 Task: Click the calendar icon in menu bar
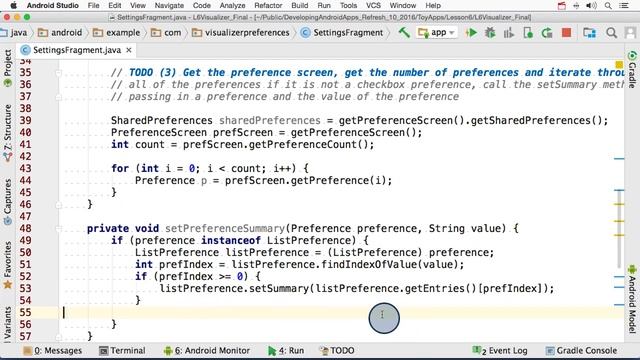(562, 5)
